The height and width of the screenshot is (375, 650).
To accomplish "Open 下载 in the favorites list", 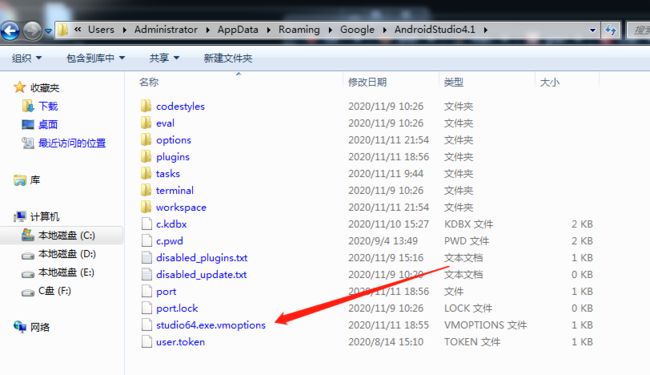I will 48,106.
